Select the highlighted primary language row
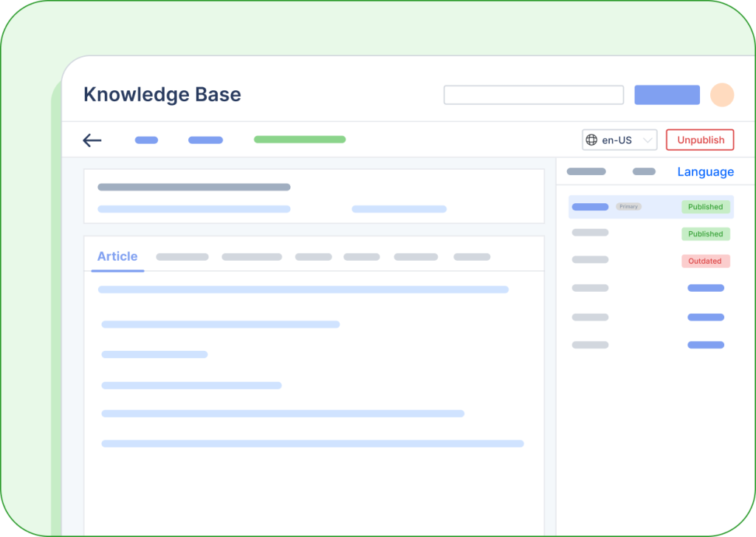 (x=650, y=207)
